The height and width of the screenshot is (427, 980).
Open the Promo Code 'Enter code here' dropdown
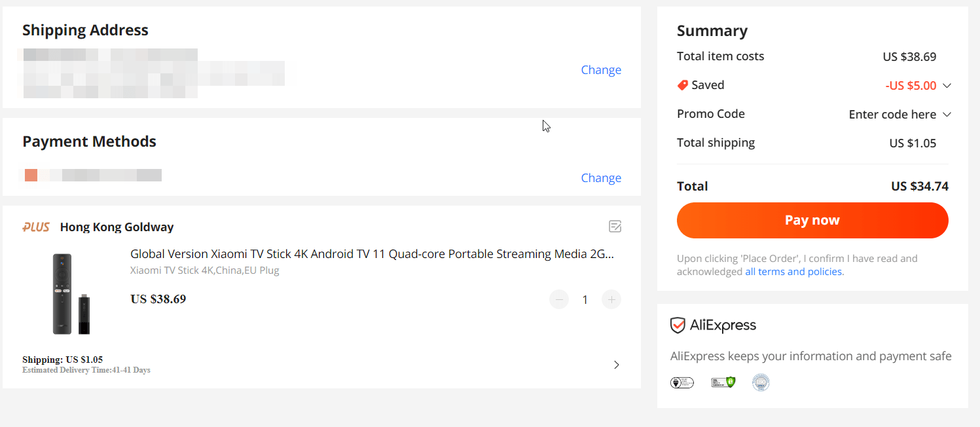tap(899, 115)
